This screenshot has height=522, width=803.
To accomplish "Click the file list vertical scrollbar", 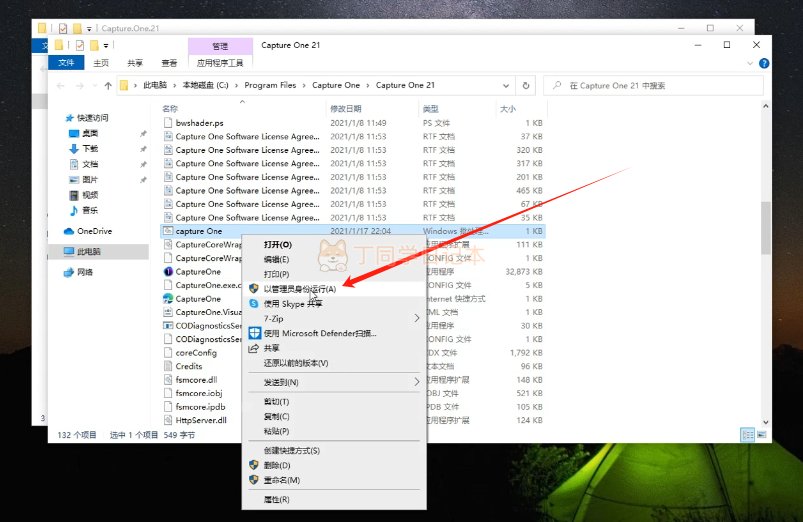I will click(766, 227).
